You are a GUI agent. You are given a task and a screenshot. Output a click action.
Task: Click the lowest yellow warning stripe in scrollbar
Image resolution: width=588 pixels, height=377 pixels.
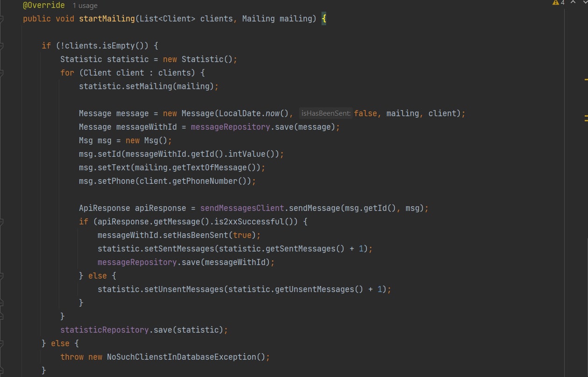pyautogui.click(x=586, y=120)
